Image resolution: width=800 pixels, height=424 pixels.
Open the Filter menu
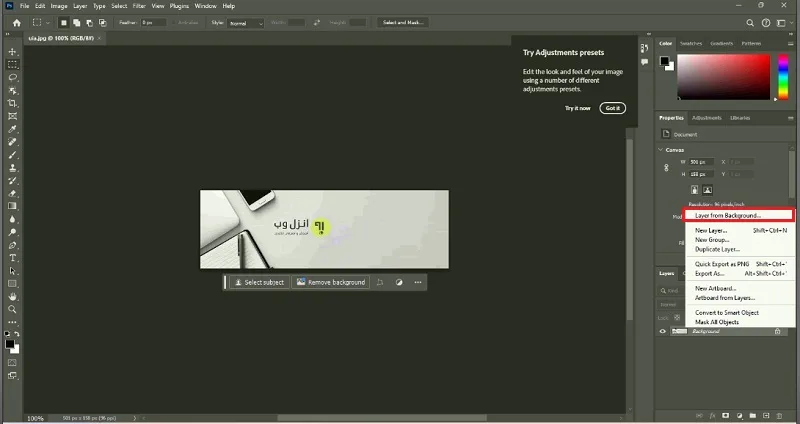click(x=139, y=6)
